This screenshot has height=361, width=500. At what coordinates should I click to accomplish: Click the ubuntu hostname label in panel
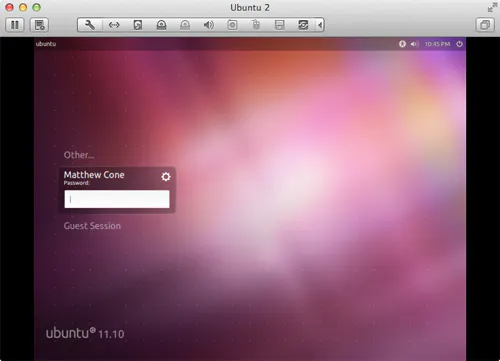click(x=46, y=44)
